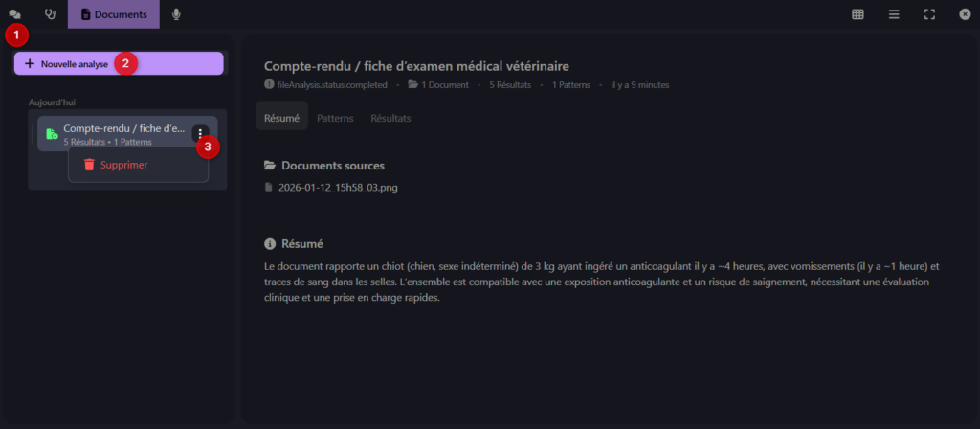Viewport: 980px width, 429px height.
Task: Click the microphone dictation icon
Action: [176, 14]
